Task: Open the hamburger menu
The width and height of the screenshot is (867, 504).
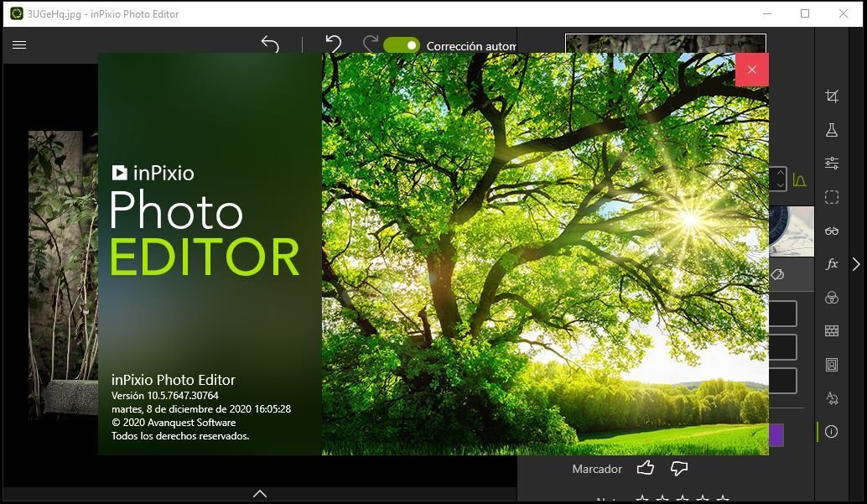Action: [x=19, y=44]
